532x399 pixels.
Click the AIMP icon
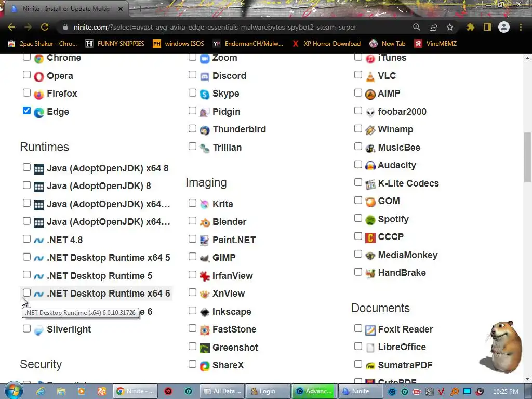(370, 95)
